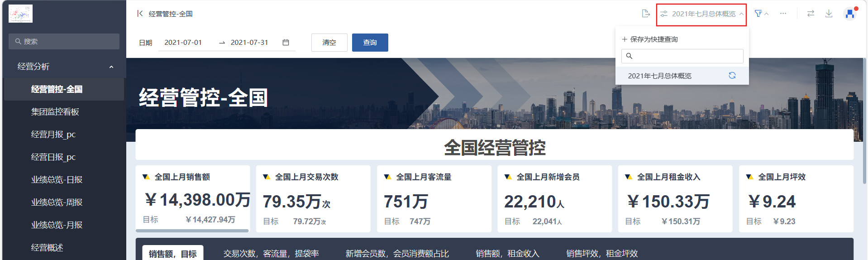Screen dimensions: 868x260
Task: Click the export file icon in top toolbar
Action: click(646, 14)
